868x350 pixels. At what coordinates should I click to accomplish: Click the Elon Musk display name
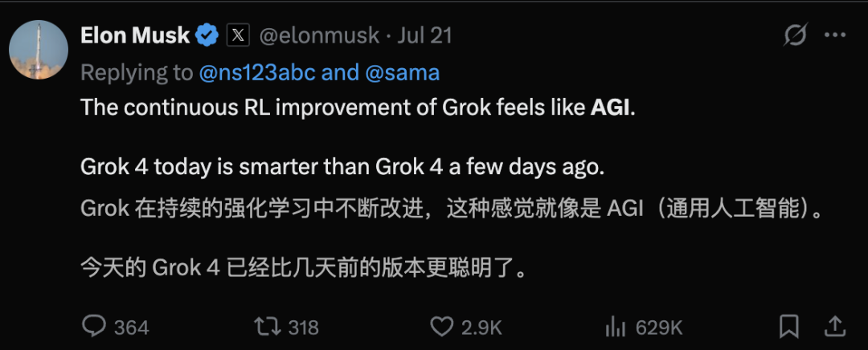135,35
